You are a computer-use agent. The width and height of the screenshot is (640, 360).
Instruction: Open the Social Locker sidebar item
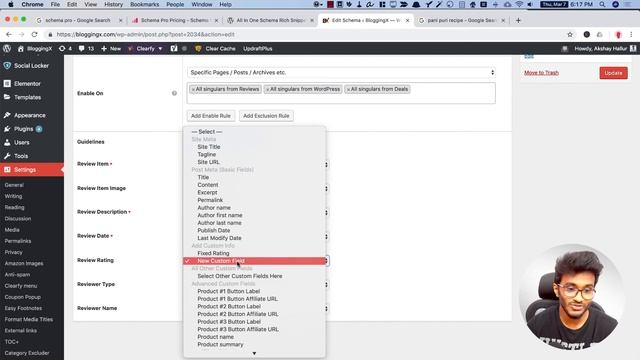coord(31,66)
